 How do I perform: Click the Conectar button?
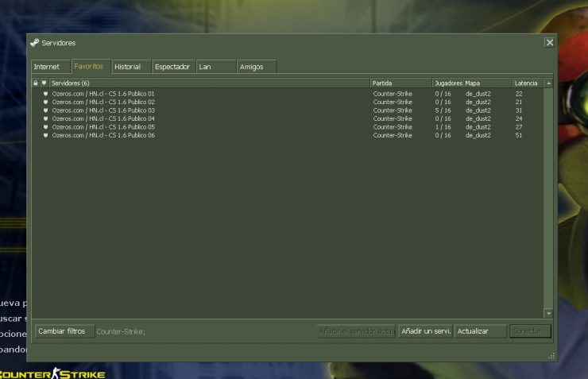point(530,331)
